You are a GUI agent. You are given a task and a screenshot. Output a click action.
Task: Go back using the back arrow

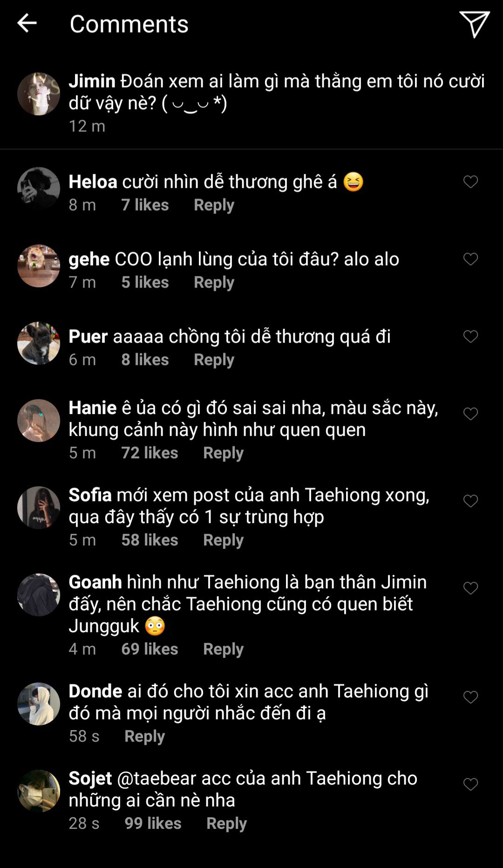point(27,23)
